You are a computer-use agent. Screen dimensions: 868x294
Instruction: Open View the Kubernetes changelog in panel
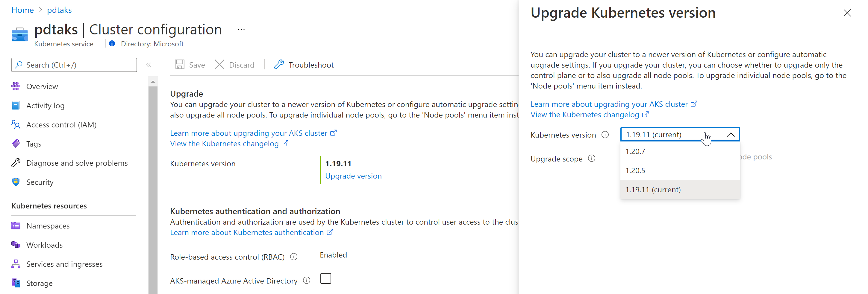coord(585,115)
